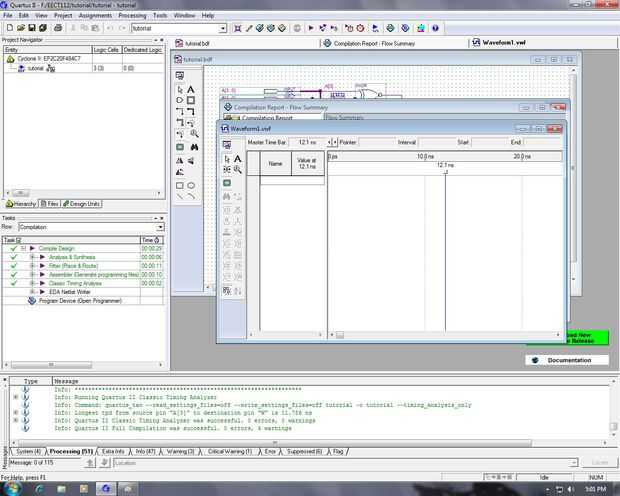The width and height of the screenshot is (620, 496).
Task: Click the New file icon in toolbar
Action: click(10, 28)
